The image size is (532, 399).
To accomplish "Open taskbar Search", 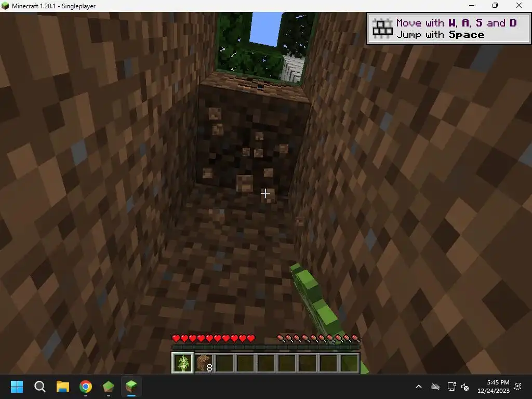I will 39,387.
